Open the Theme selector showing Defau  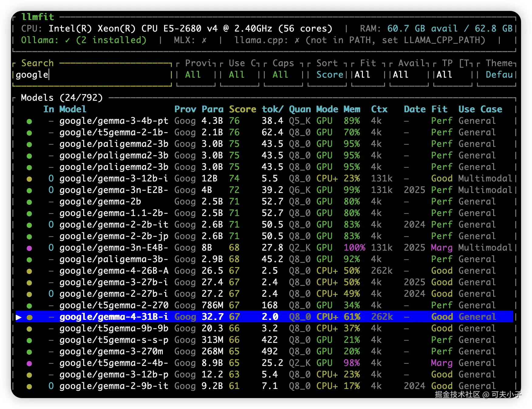(x=496, y=75)
